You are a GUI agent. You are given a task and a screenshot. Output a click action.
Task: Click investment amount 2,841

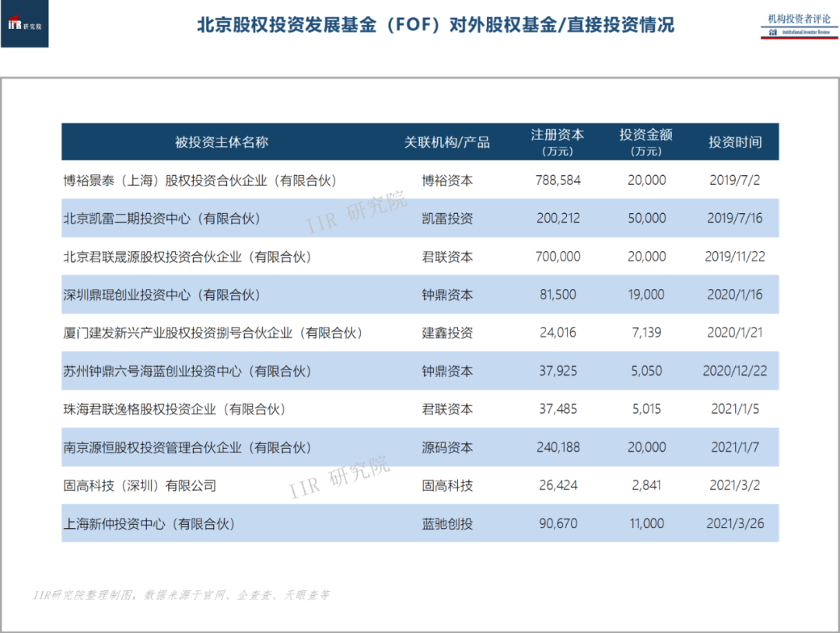[646, 486]
